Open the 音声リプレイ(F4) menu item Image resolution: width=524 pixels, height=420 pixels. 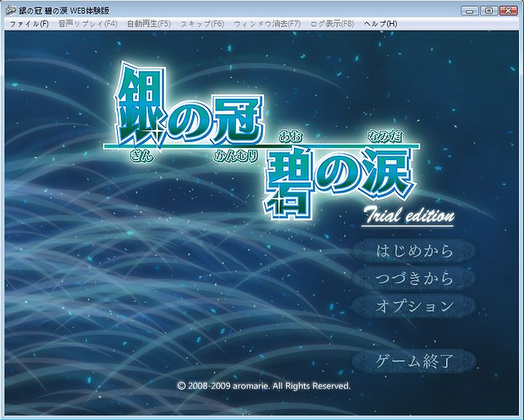tap(87, 24)
